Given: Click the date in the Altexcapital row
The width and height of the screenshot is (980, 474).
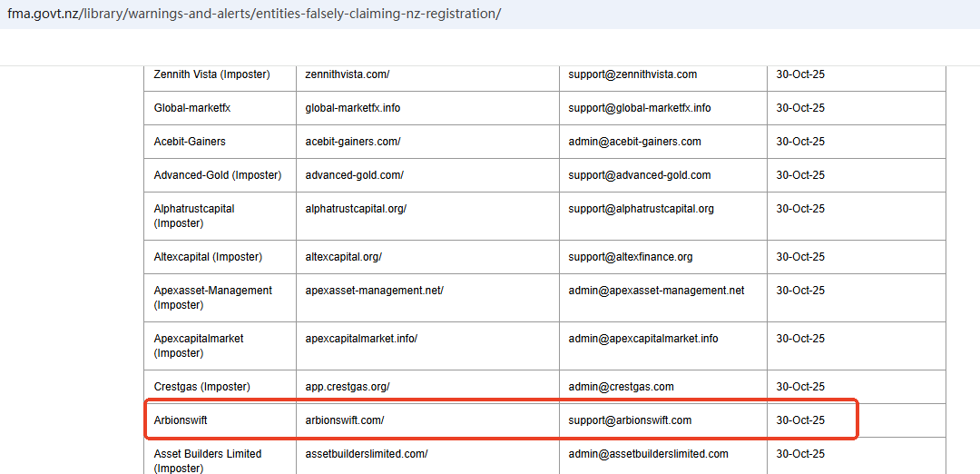Looking at the screenshot, I should pyautogui.click(x=800, y=257).
